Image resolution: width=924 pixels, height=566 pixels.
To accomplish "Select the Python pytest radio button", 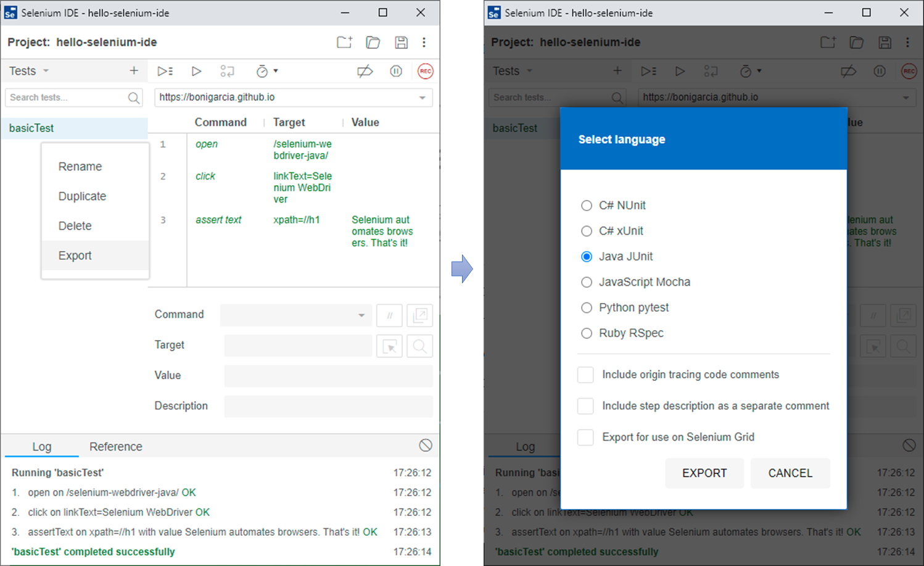I will (587, 308).
